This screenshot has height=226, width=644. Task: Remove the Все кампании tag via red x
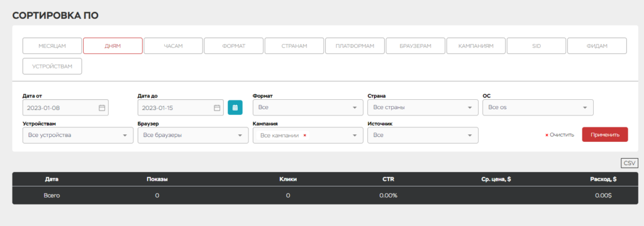(x=304, y=135)
